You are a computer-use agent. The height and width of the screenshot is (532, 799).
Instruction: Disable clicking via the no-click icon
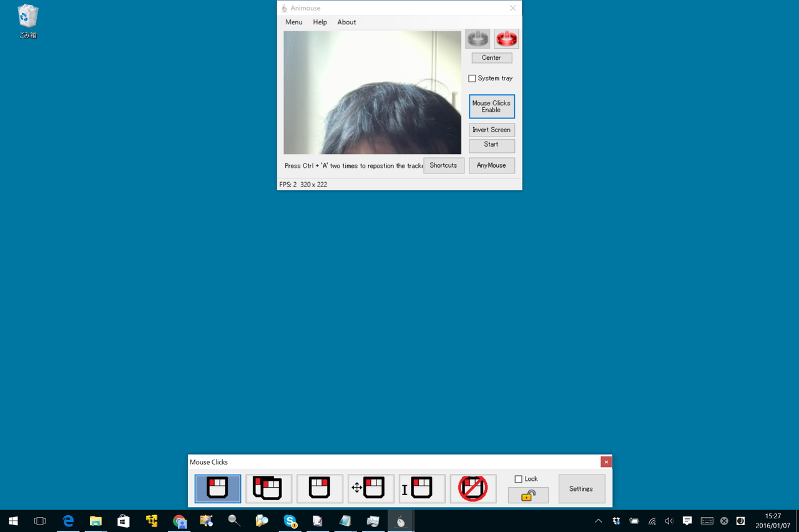pyautogui.click(x=473, y=488)
